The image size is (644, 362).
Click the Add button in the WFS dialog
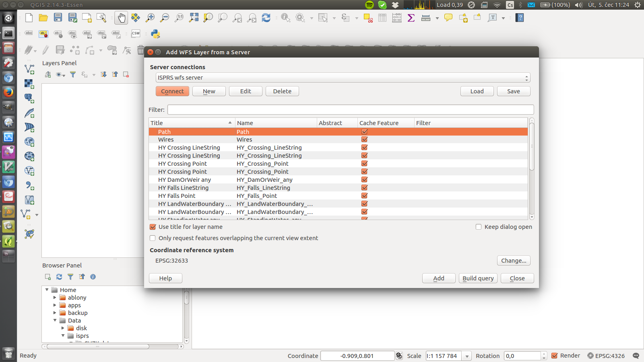tap(439, 278)
